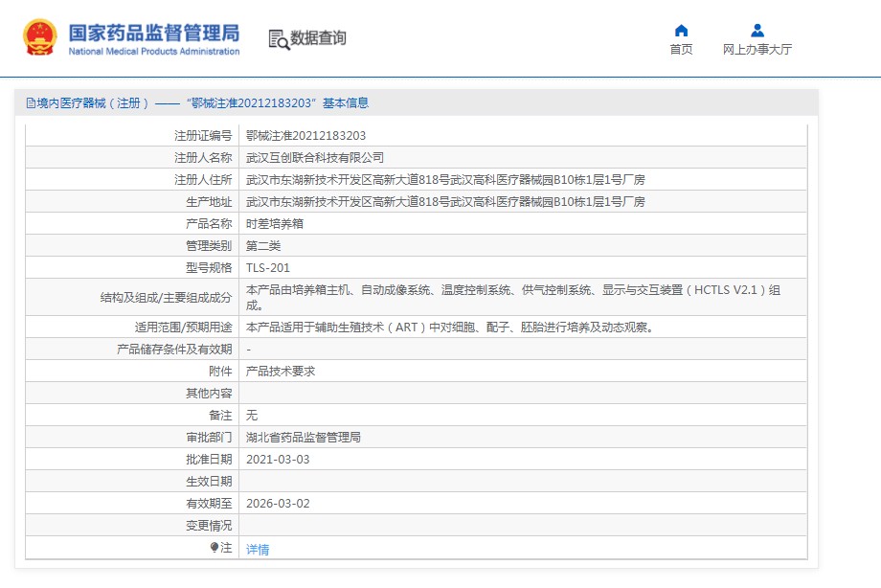Click the 注册人名称 label

coord(203,157)
